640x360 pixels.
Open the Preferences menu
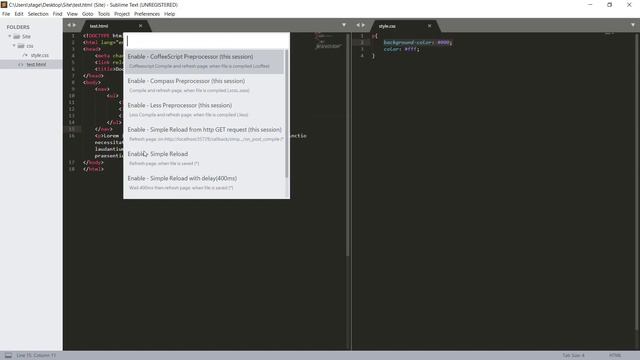[x=147, y=14]
